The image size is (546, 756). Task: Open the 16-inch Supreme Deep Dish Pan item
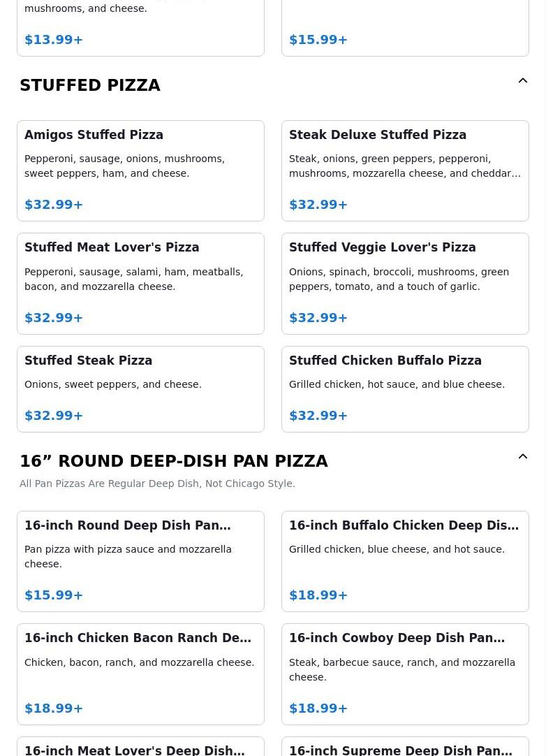405,746
